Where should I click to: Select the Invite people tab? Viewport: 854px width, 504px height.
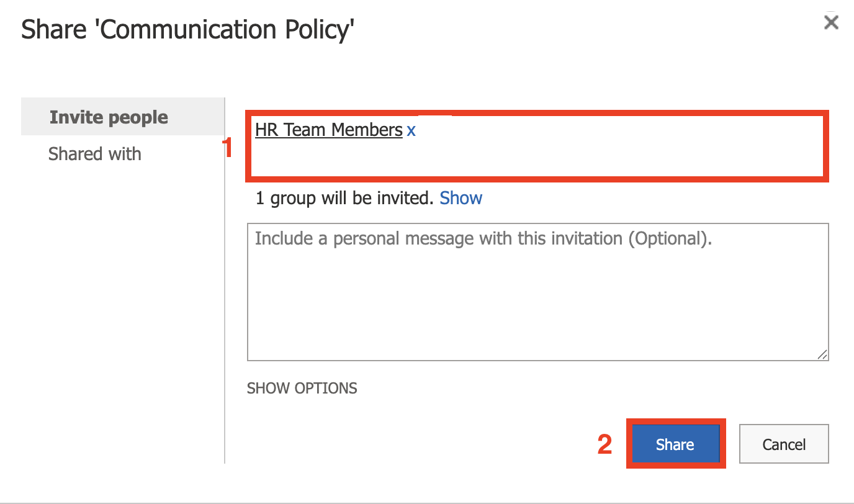[109, 117]
